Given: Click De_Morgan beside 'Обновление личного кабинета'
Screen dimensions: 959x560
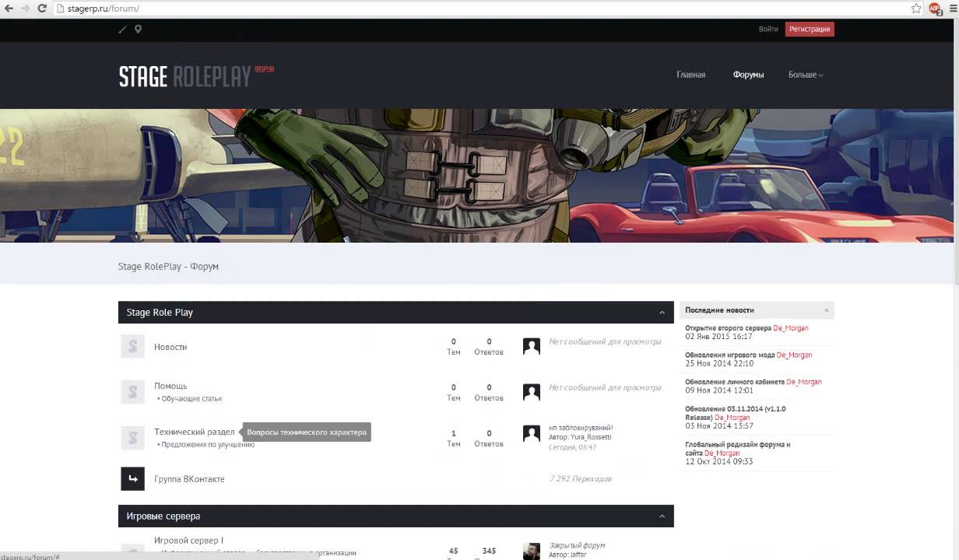Looking at the screenshot, I should click(x=804, y=382).
